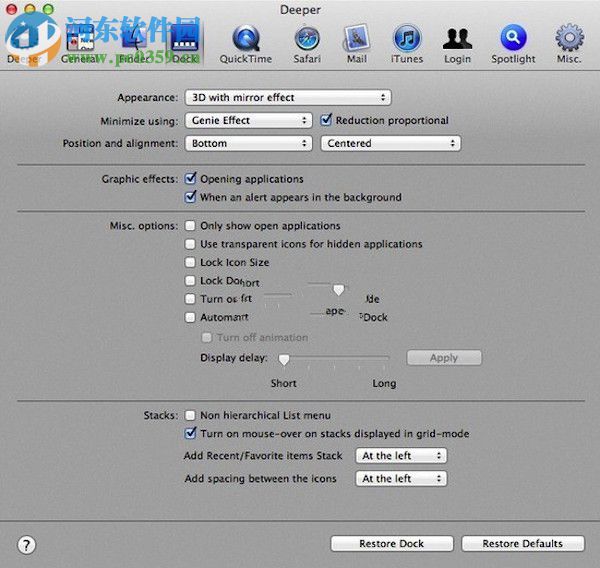Click the Apply button

point(444,358)
